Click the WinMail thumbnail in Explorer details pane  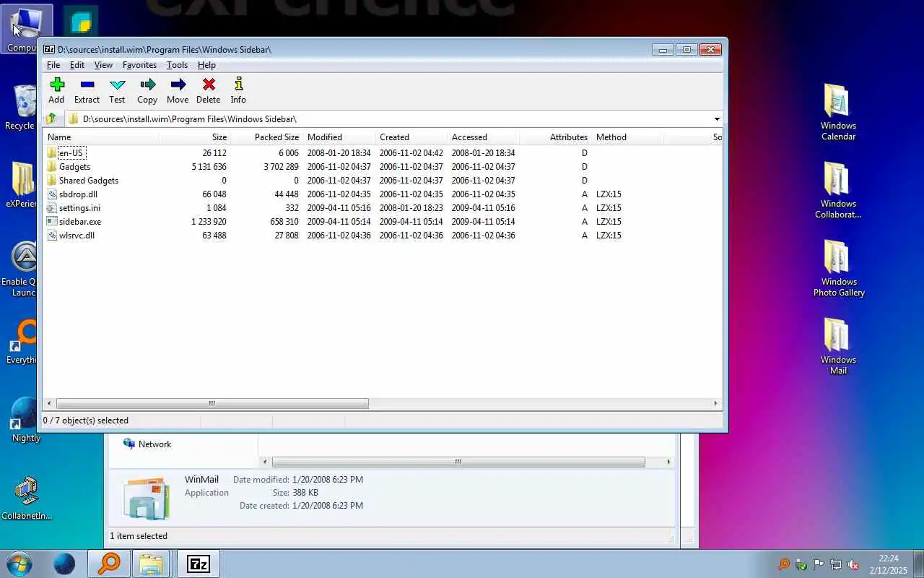point(147,498)
